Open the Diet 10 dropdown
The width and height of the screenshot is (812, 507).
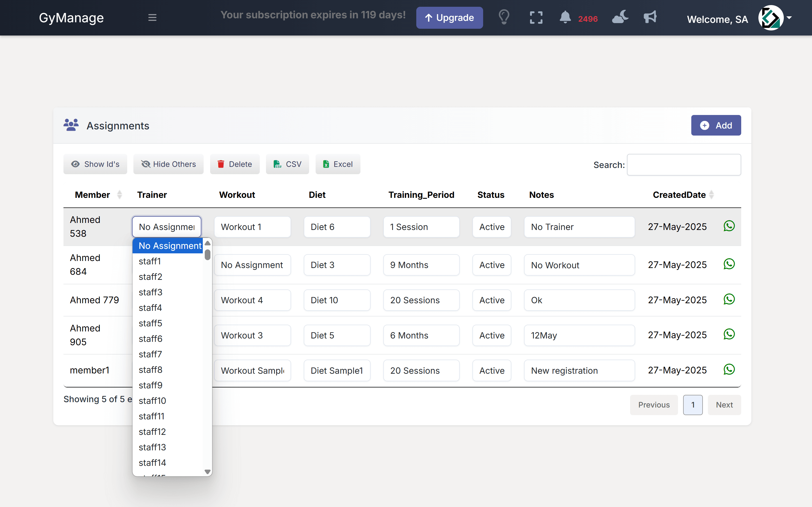pos(337,300)
